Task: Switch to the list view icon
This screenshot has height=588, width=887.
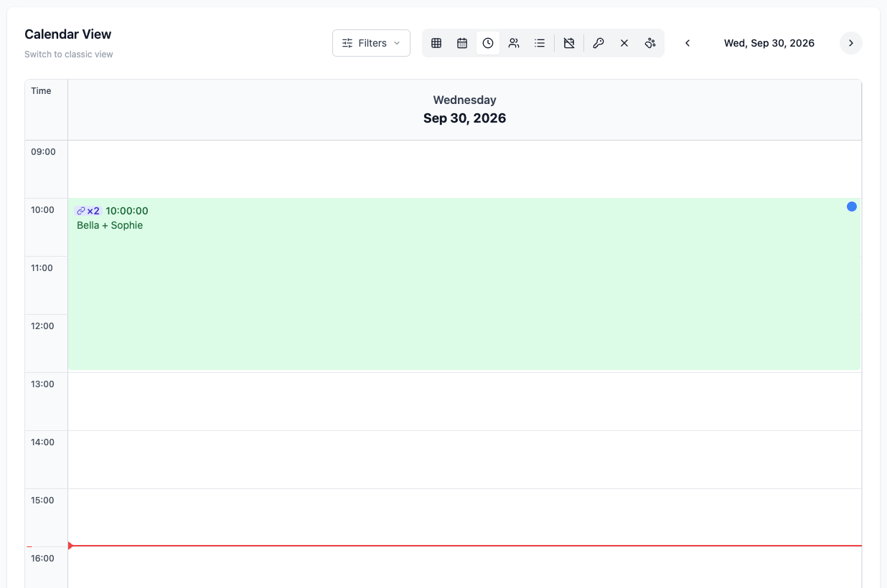Action: [x=540, y=43]
